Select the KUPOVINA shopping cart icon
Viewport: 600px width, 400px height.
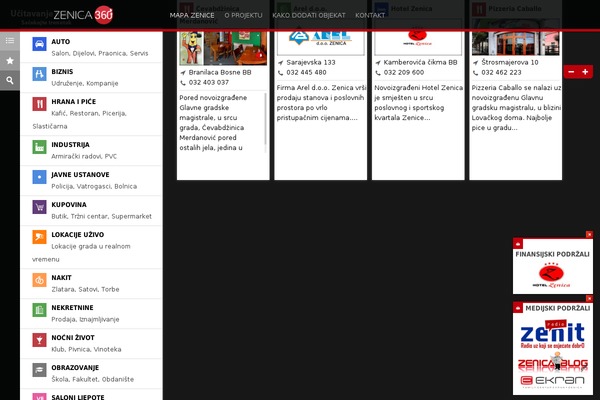[39, 207]
